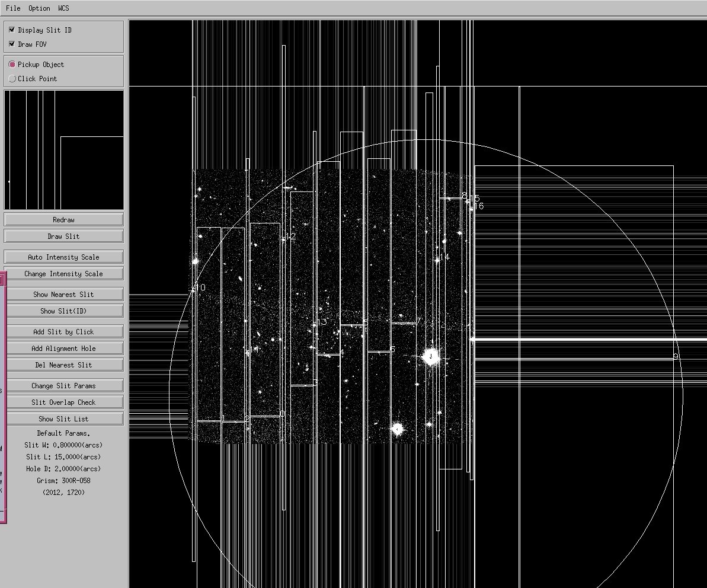This screenshot has width=707, height=588.
Task: Click the Hole D default parameter text
Action: [x=63, y=468]
